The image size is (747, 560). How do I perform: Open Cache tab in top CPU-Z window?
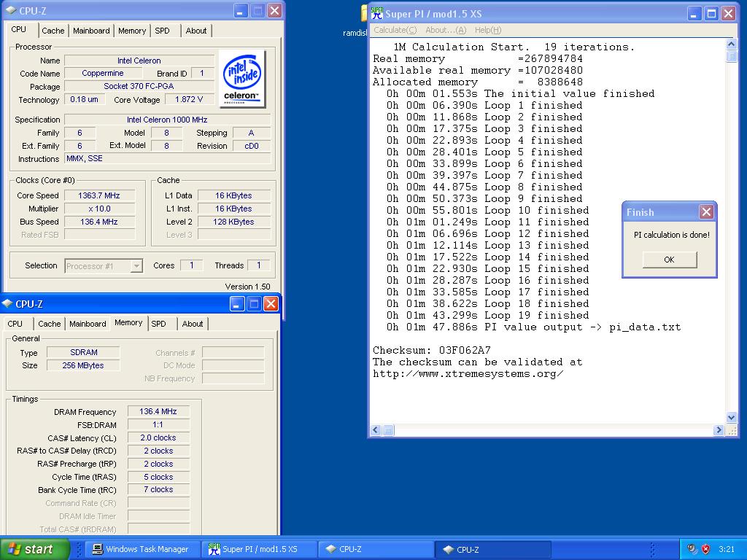[53, 31]
